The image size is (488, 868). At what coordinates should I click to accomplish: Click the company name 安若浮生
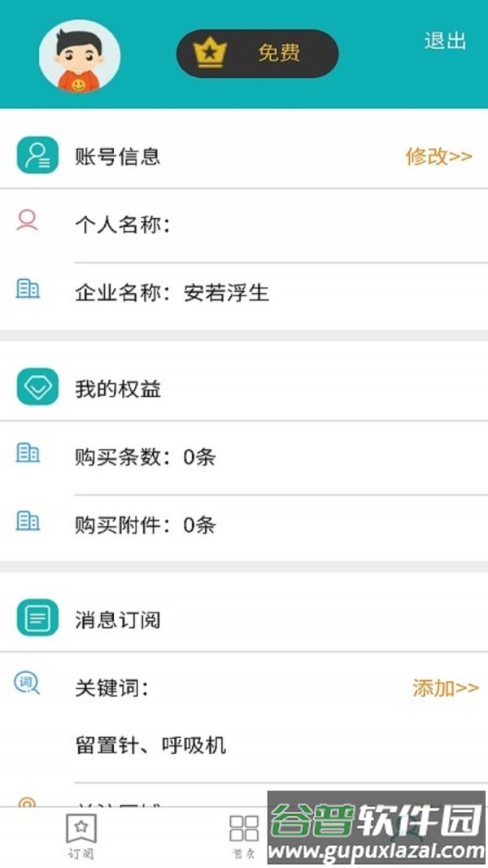tap(229, 292)
